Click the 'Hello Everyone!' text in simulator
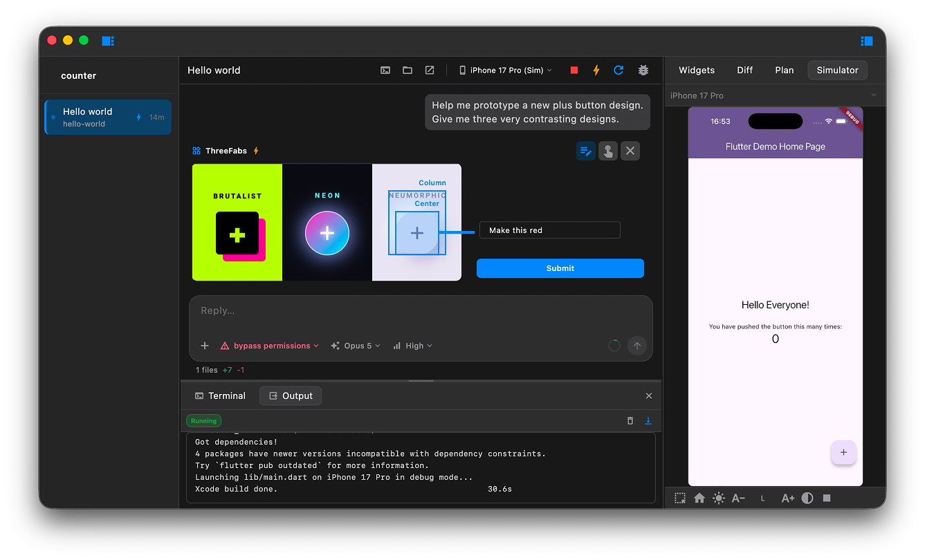The image size is (925, 560). pos(776,305)
